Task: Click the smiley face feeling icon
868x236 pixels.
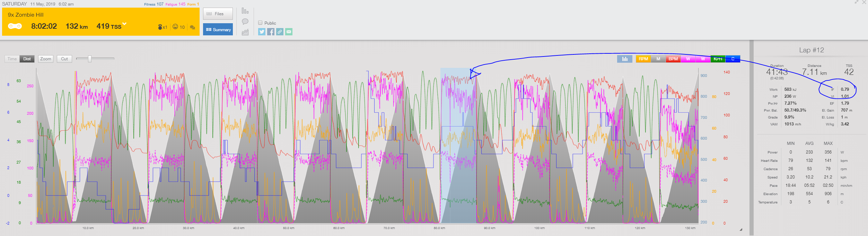Action: click(175, 27)
